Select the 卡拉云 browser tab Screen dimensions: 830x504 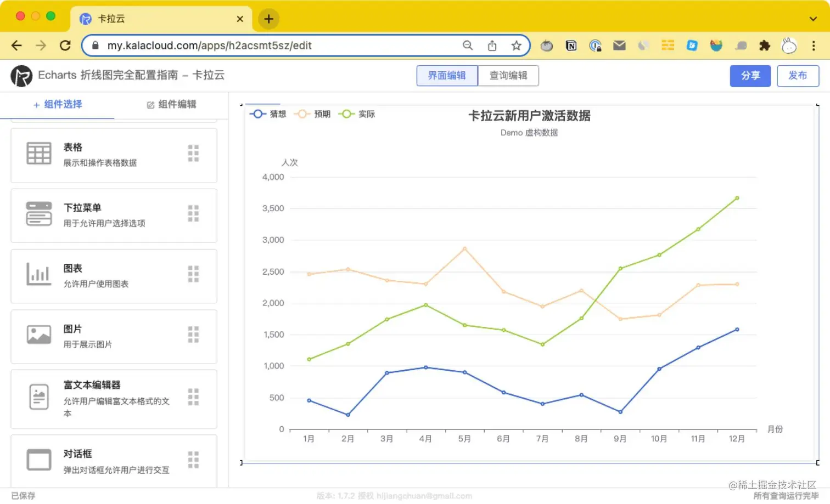[160, 19]
